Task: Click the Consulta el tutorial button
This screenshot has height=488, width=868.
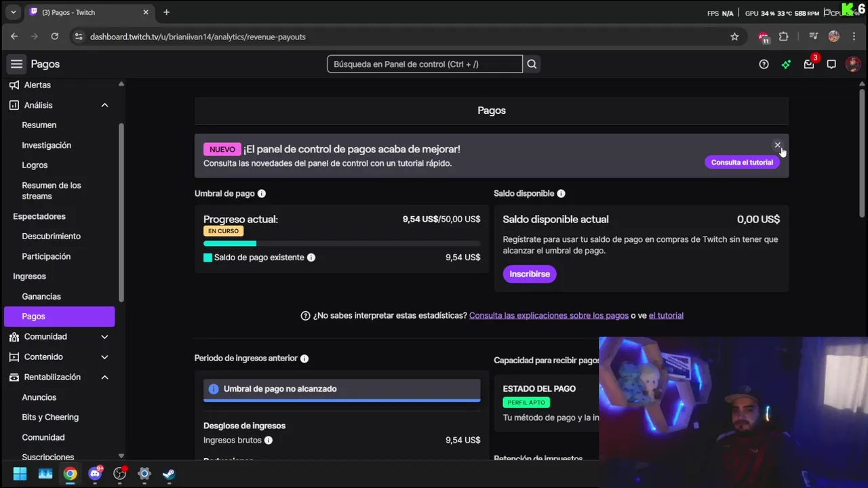Action: tap(742, 163)
